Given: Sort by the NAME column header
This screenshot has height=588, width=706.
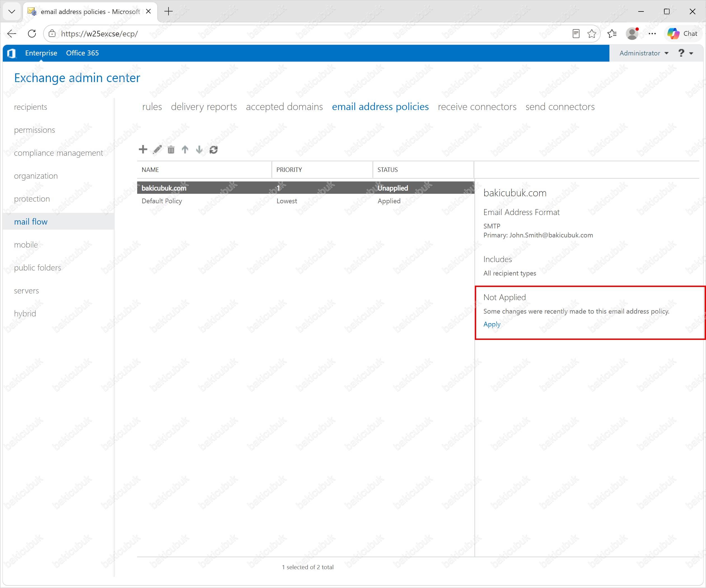Looking at the screenshot, I should tap(204, 170).
